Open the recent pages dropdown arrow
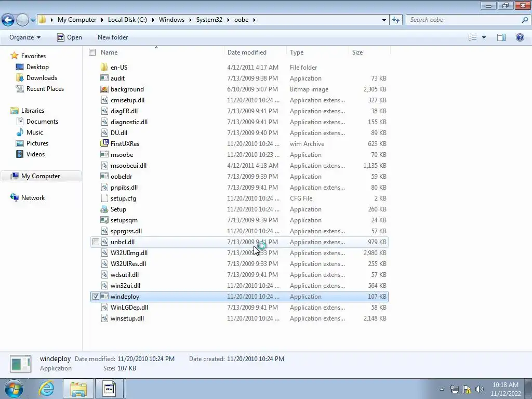Image resolution: width=532 pixels, height=399 pixels. coord(33,20)
